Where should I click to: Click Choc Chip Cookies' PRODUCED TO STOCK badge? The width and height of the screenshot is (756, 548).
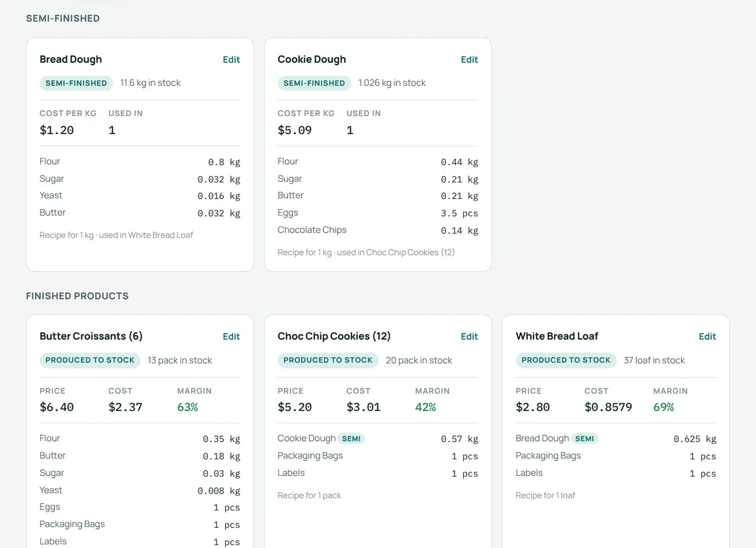point(328,360)
